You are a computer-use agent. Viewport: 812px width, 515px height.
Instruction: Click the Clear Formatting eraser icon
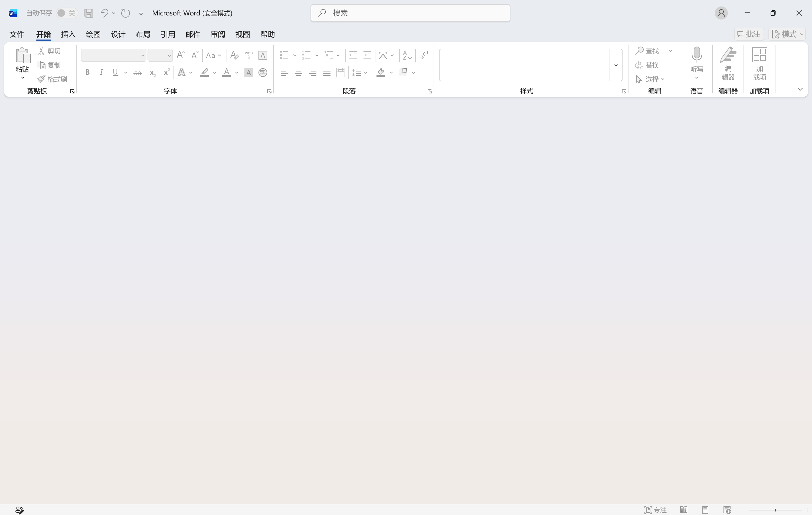pyautogui.click(x=234, y=55)
